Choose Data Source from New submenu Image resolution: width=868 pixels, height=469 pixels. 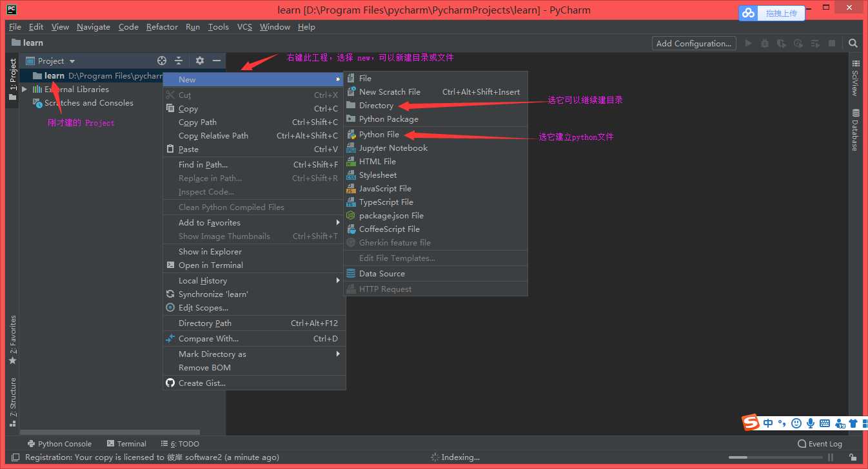pos(436,274)
